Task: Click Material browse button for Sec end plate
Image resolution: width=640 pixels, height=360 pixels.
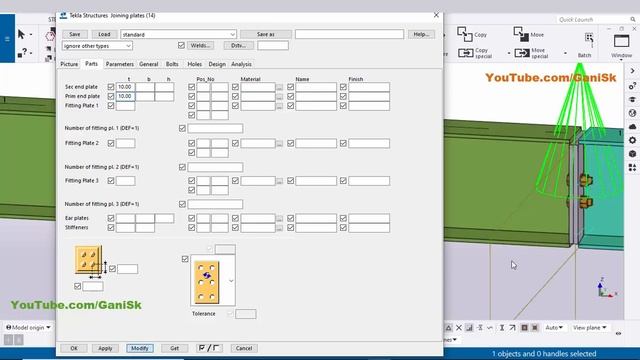Action: click(279, 87)
